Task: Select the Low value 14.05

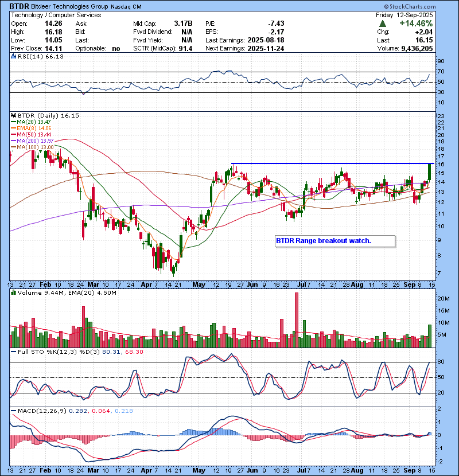Action: tap(53, 40)
